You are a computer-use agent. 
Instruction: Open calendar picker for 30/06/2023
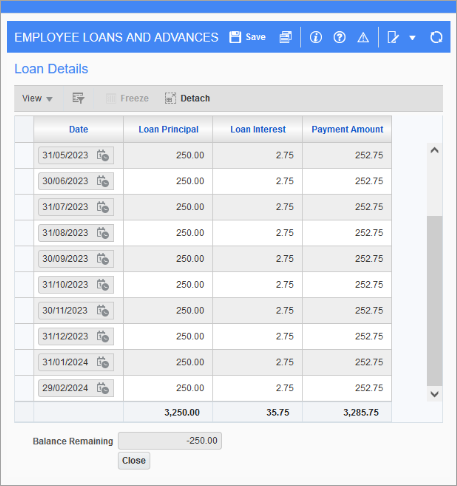point(103,181)
